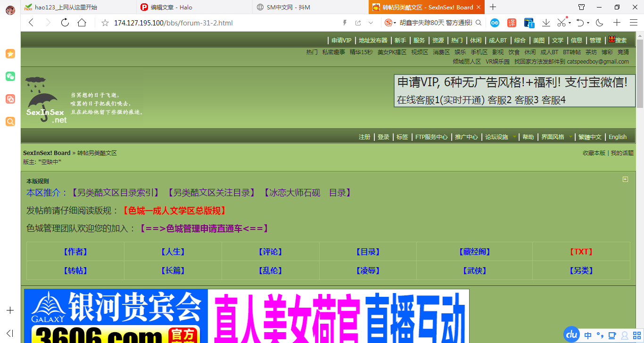Open the 【武侠】 category cell

[474, 270]
